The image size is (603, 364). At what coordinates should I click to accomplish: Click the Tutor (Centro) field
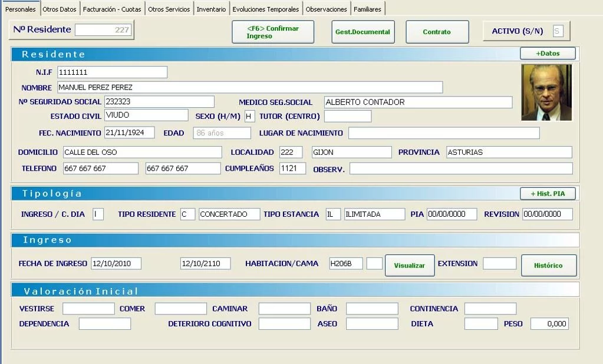click(348, 116)
